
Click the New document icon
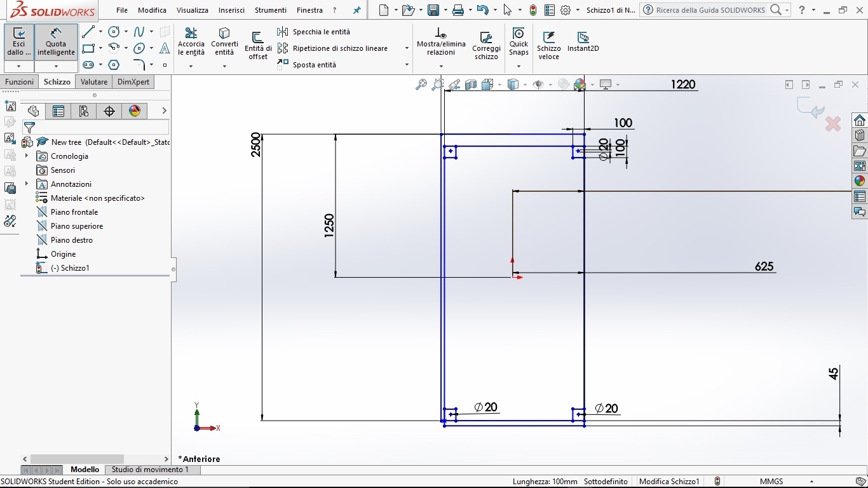383,10
